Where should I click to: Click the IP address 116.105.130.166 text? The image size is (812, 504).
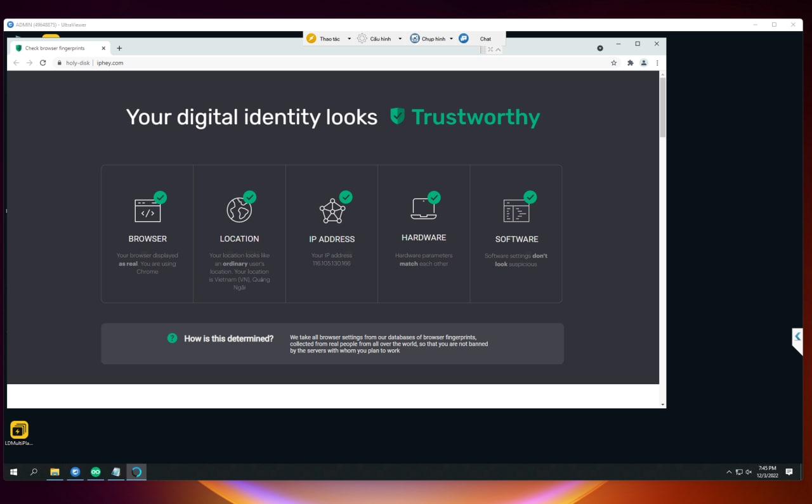click(332, 264)
